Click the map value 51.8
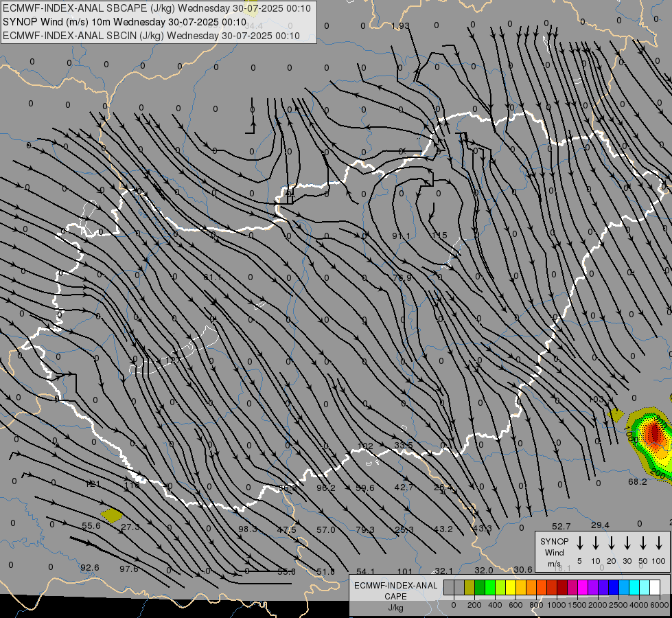 (325, 571)
